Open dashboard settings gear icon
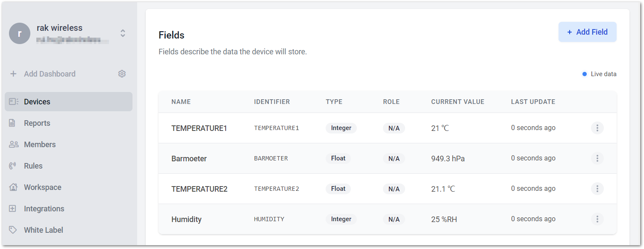The width and height of the screenshot is (644, 249). [122, 74]
